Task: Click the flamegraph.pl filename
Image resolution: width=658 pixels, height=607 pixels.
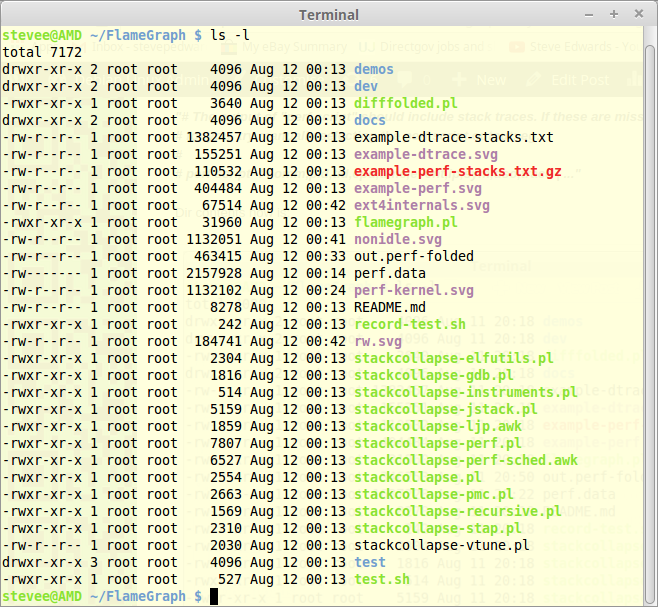Action: point(406,222)
